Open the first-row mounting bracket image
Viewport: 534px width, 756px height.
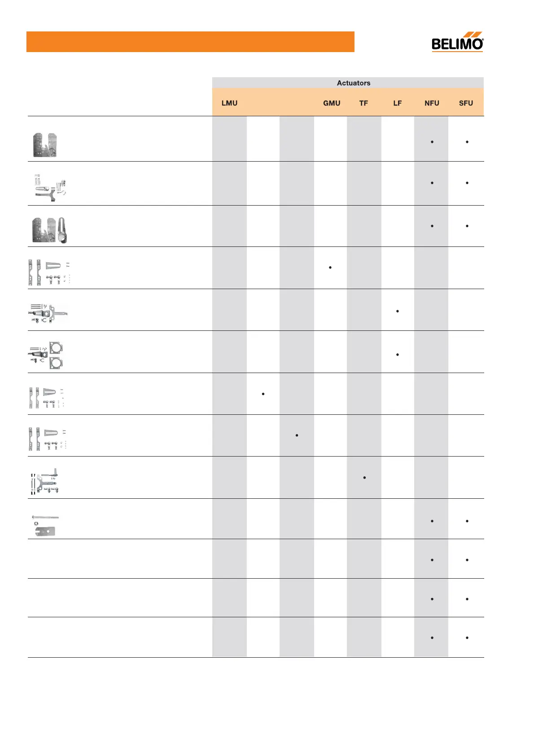45,145
